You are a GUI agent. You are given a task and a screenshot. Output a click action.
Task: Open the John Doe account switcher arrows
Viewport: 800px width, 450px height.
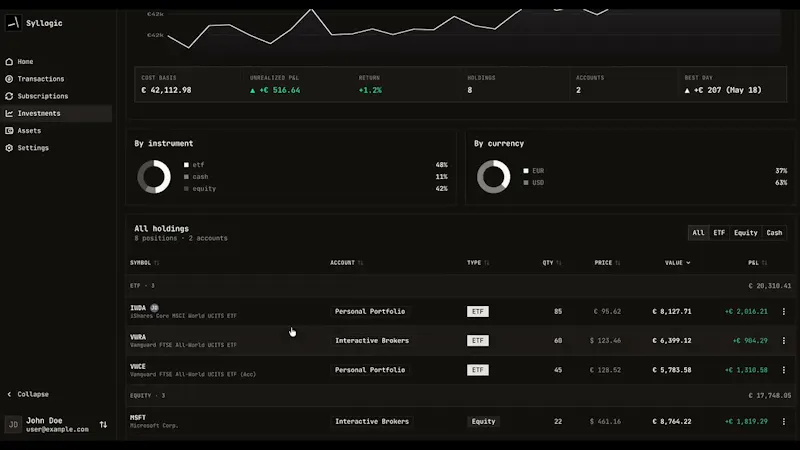tap(104, 424)
